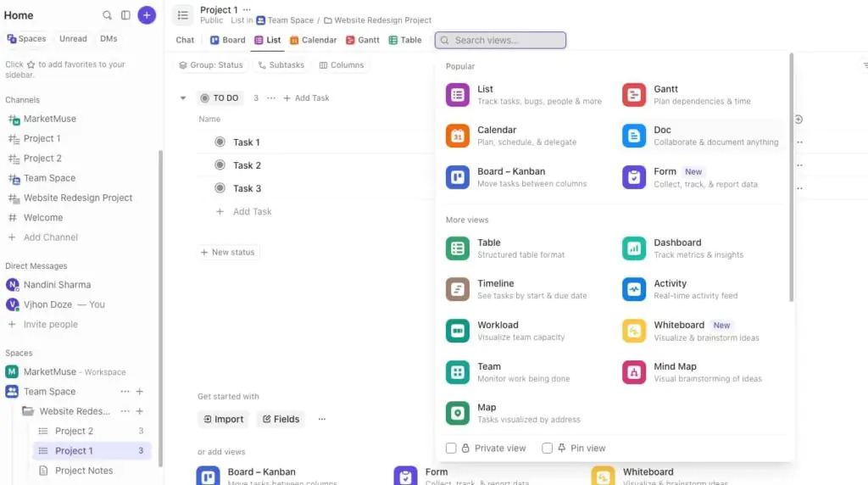Click Add Channel in the sidebar
Viewport: 868px width, 485px height.
coord(50,237)
